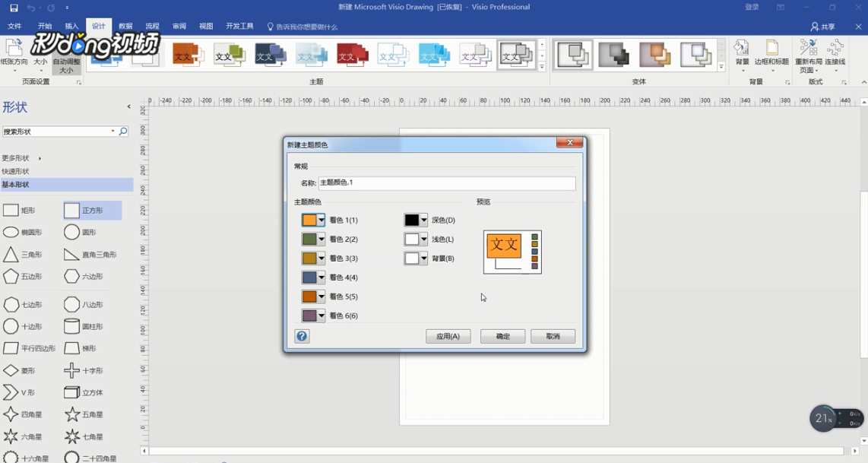Switch to the Home (开始) tab

45,26
